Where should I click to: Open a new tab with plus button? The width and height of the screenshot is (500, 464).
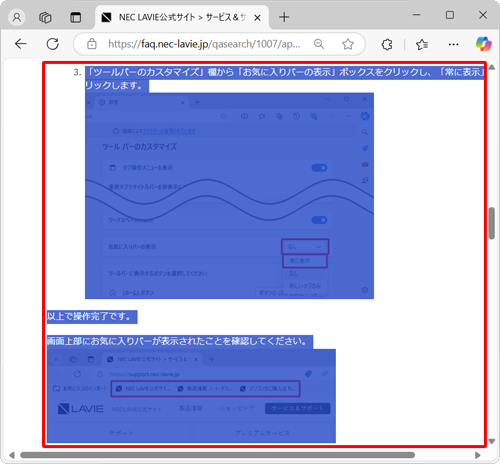(x=284, y=17)
